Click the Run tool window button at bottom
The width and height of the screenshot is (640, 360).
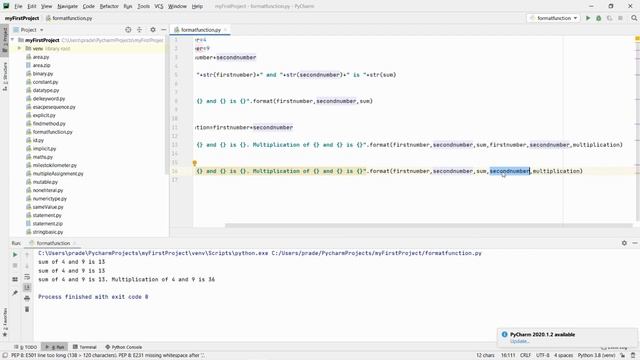click(x=55, y=347)
